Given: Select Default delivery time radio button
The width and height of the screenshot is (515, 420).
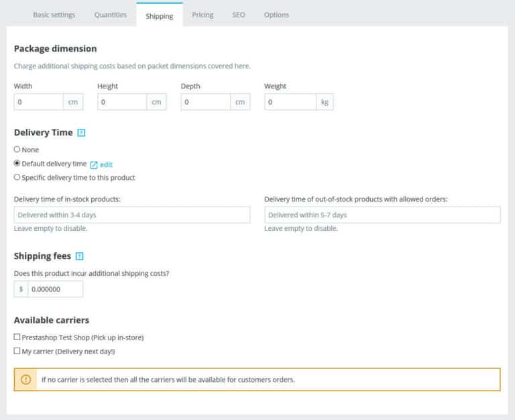Looking at the screenshot, I should (x=17, y=164).
